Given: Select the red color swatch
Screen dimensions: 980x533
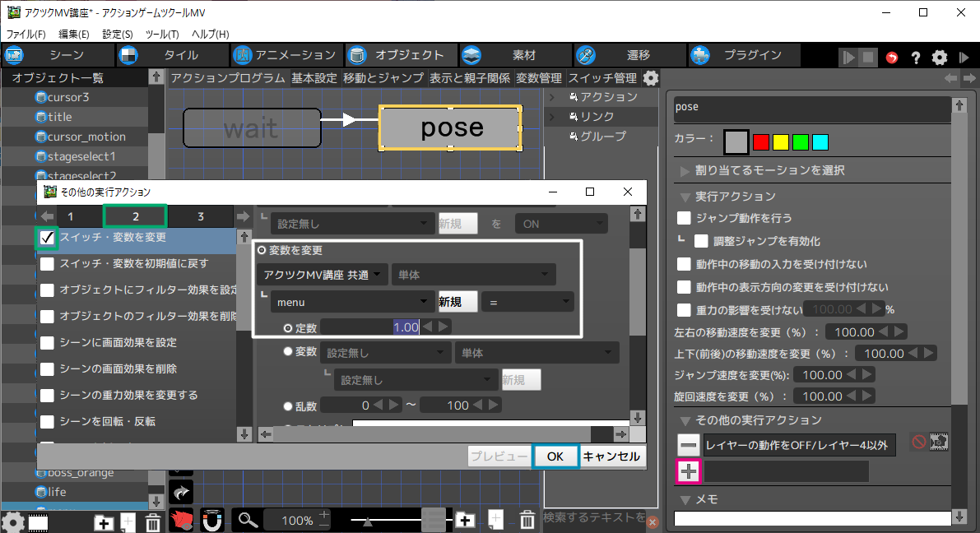Looking at the screenshot, I should click(760, 142).
